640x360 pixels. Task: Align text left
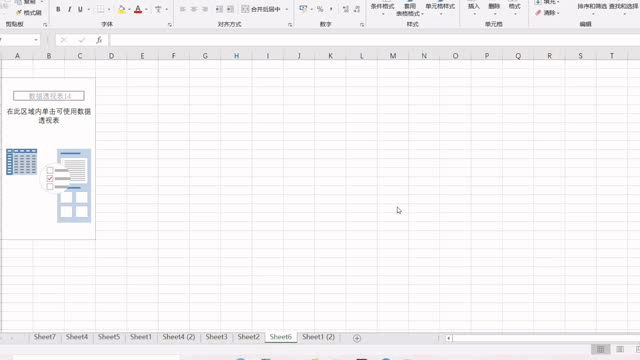tap(182, 9)
